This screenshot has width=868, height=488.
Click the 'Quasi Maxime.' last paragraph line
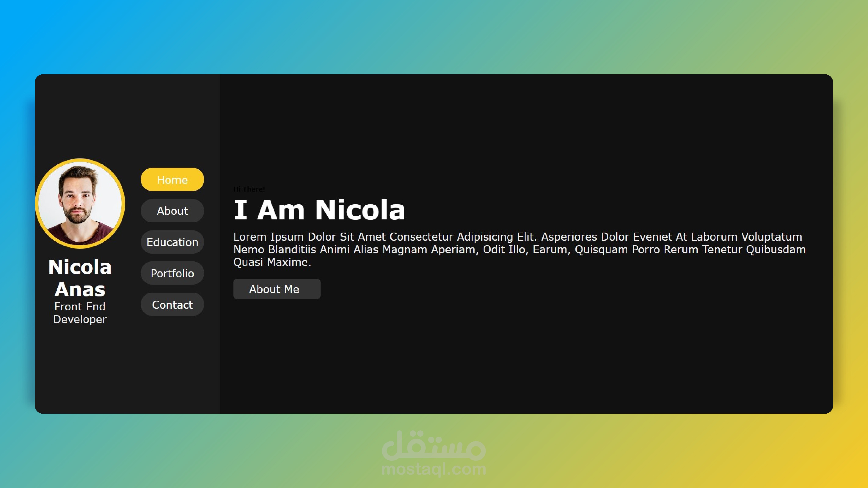point(272,262)
